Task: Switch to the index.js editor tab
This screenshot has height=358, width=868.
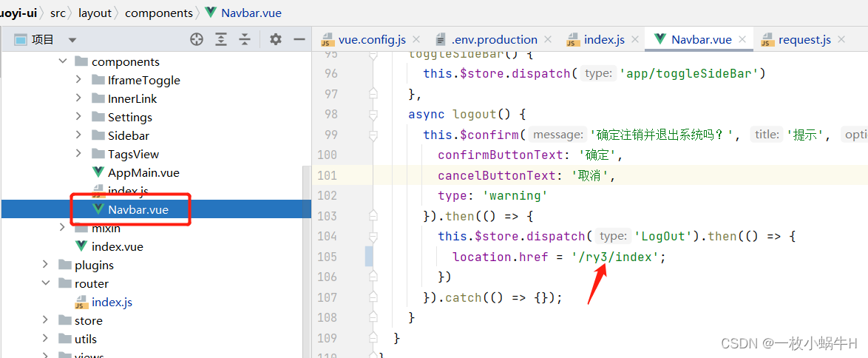Action: [603, 39]
